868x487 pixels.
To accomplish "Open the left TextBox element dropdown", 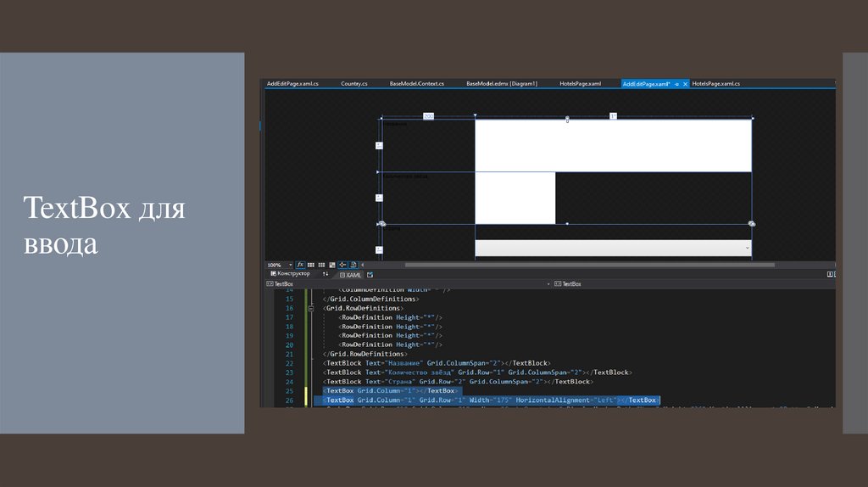I will click(548, 283).
